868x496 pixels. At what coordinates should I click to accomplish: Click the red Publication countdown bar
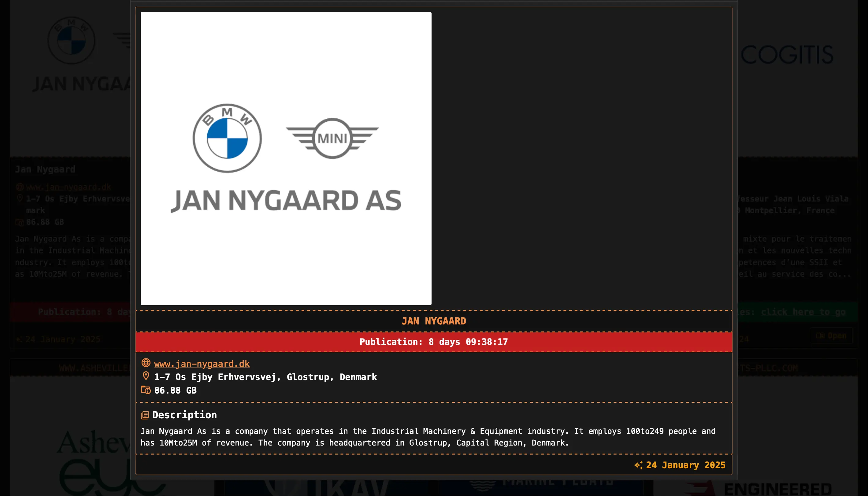click(x=434, y=342)
